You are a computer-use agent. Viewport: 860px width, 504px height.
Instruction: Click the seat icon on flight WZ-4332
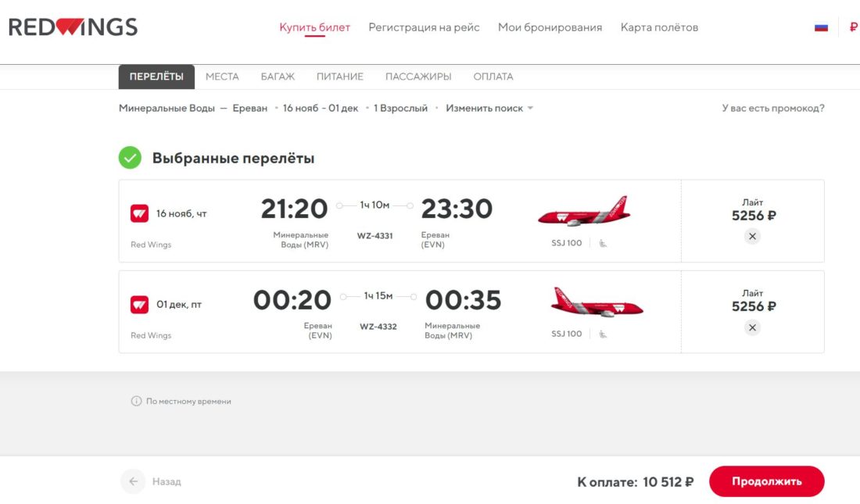point(603,334)
